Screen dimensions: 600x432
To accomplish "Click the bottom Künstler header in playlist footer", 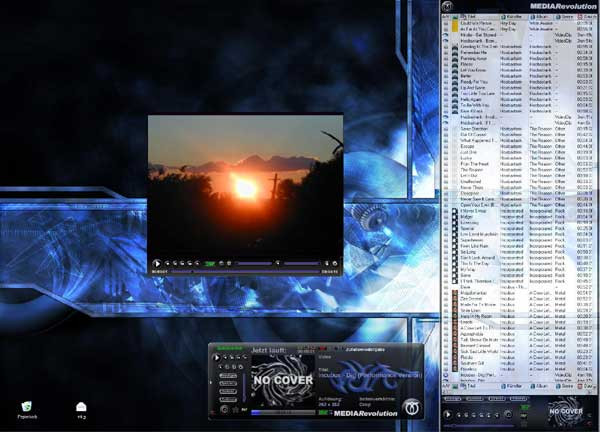I will [x=512, y=386].
